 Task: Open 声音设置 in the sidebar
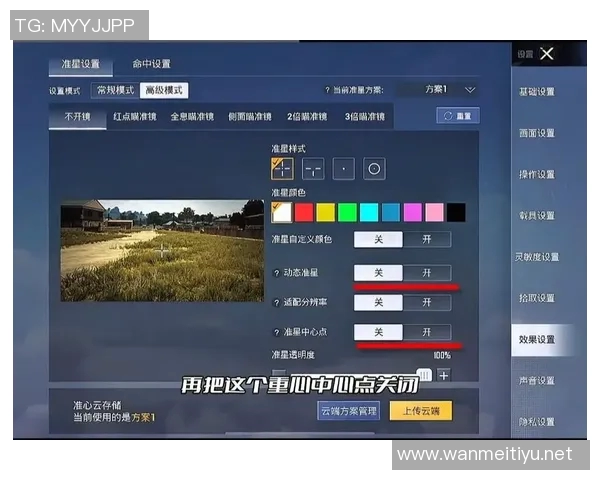coord(537,381)
